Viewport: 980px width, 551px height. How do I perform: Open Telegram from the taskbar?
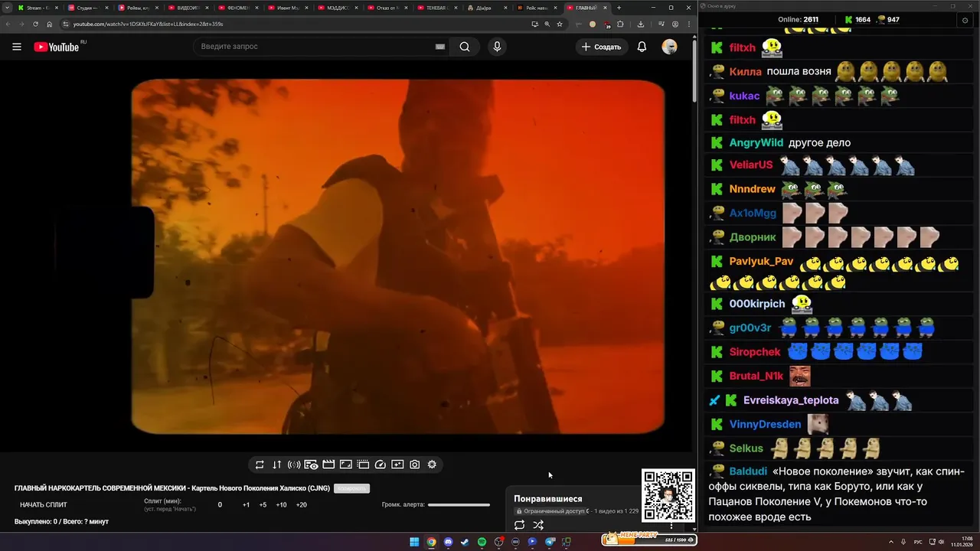tap(550, 542)
